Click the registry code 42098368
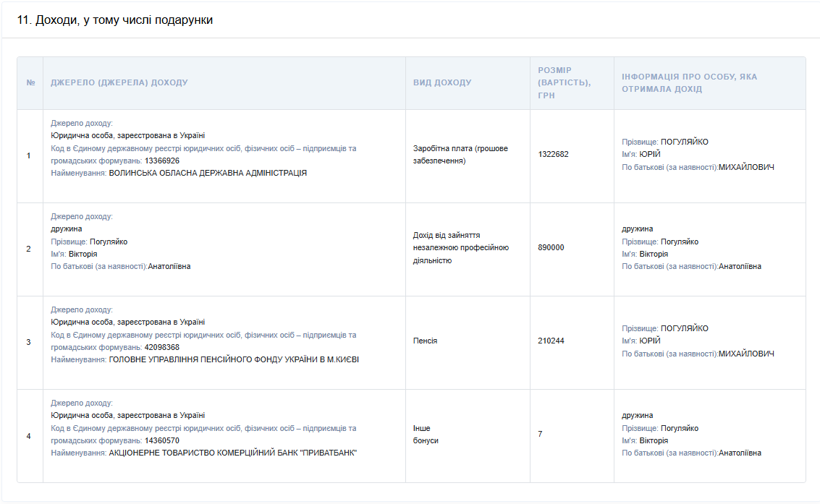Screen dimensions: 820x504 coord(162,347)
